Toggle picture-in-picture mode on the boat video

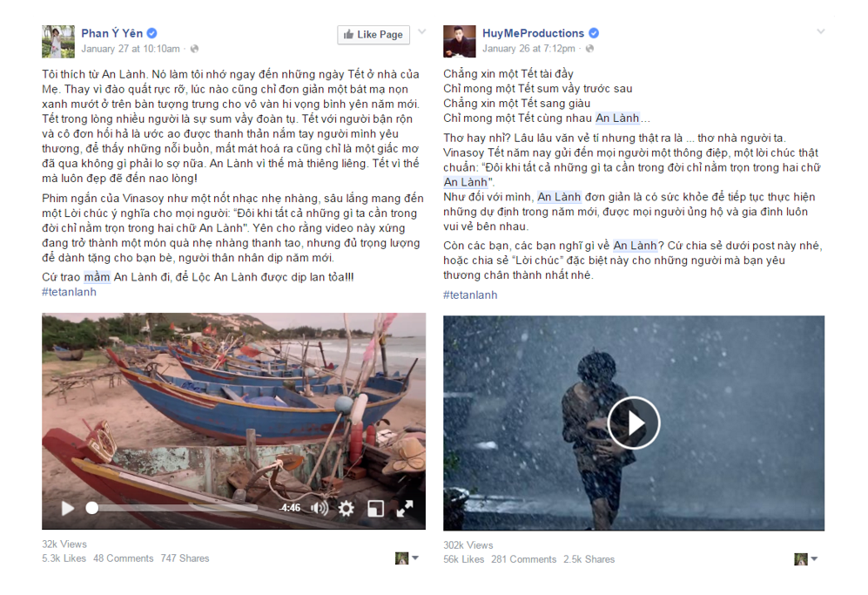click(376, 508)
